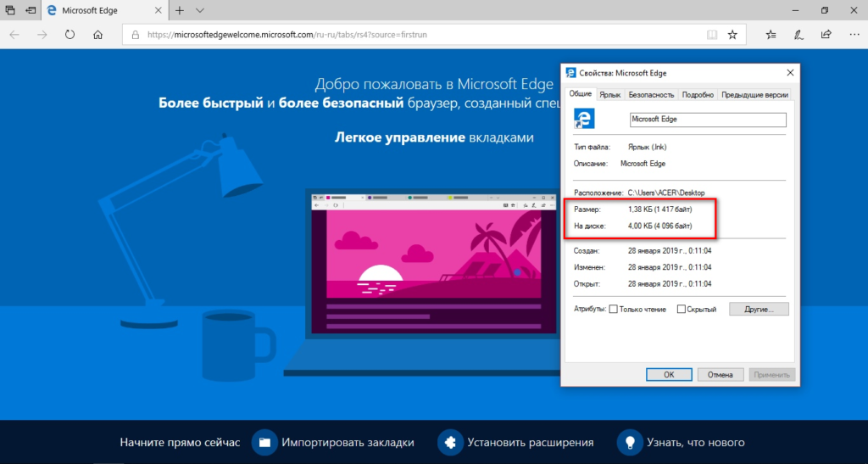Switch to the Общие tab
This screenshot has width=868, height=464.
click(580, 94)
